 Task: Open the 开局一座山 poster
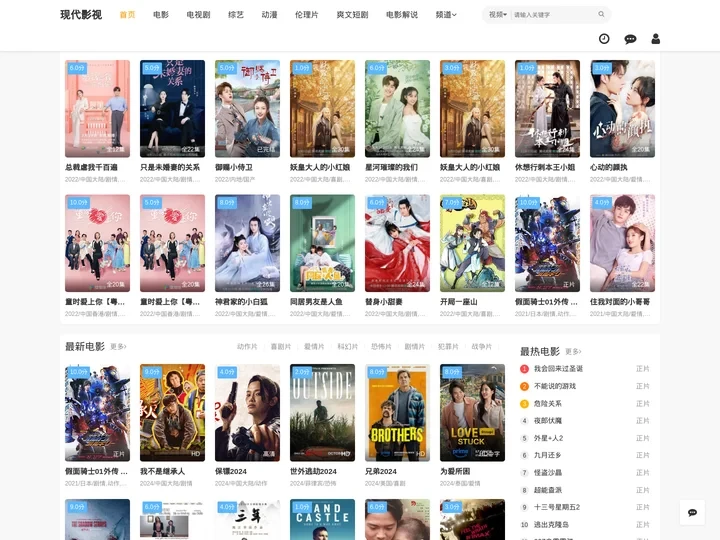472,243
